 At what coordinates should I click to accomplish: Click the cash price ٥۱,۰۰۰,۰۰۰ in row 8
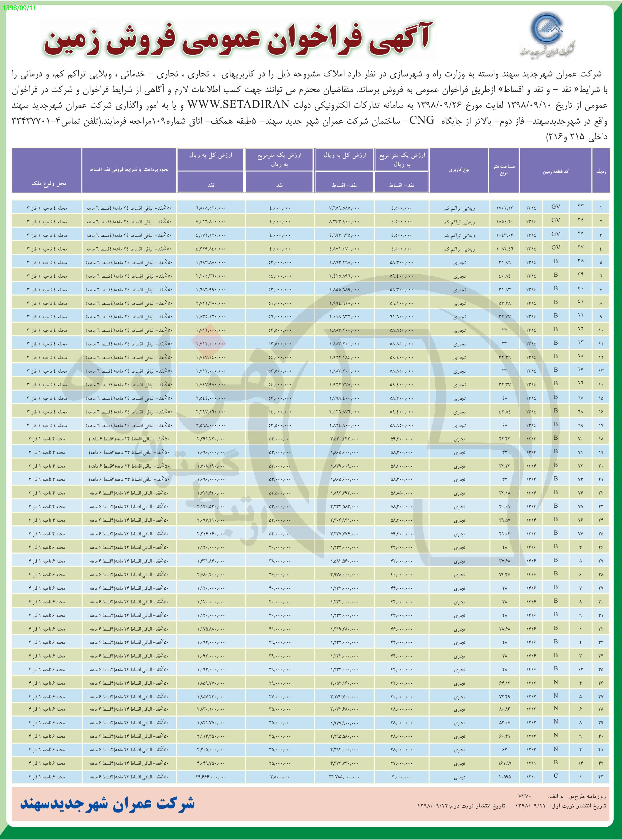[x=280, y=303]
